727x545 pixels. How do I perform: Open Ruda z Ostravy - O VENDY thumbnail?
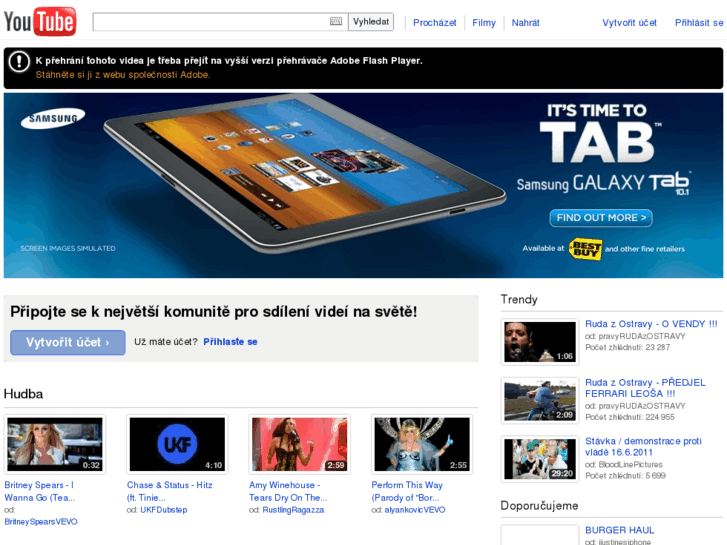coord(540,342)
